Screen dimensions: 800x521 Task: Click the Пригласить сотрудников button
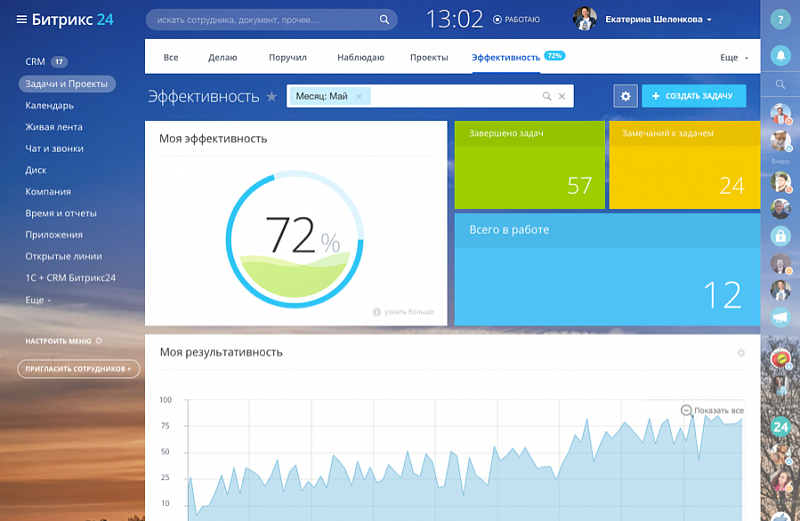coord(76,368)
